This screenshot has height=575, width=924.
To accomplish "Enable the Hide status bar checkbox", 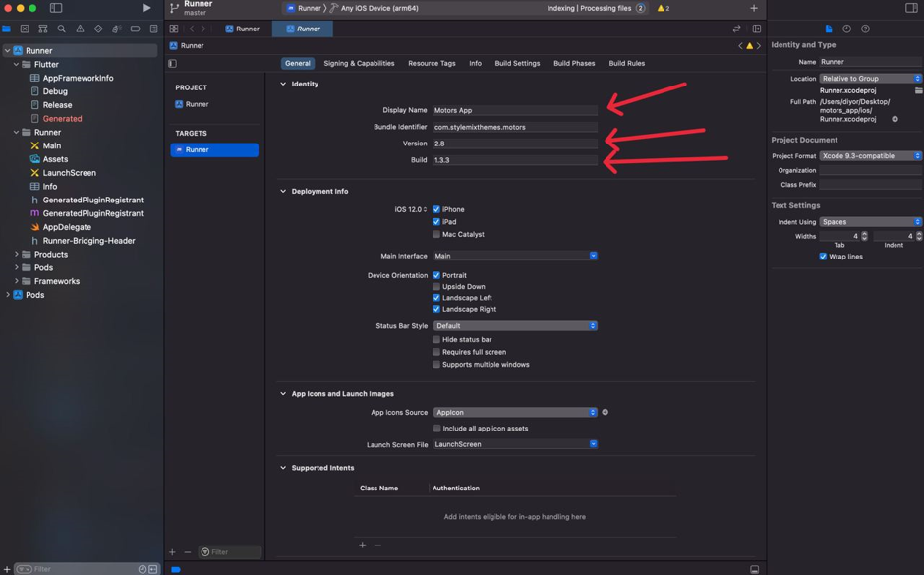I will (x=436, y=340).
